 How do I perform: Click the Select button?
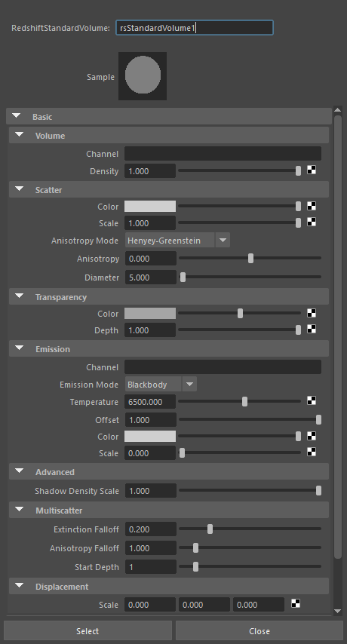88,631
